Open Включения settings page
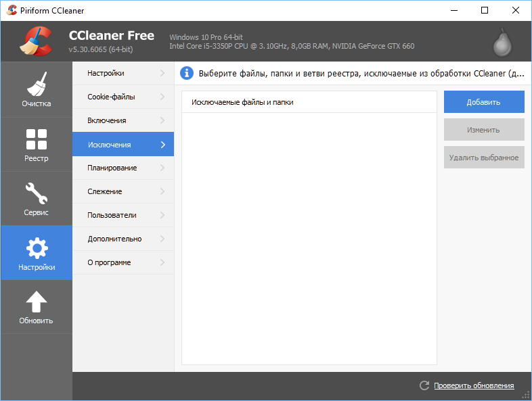 [123, 120]
